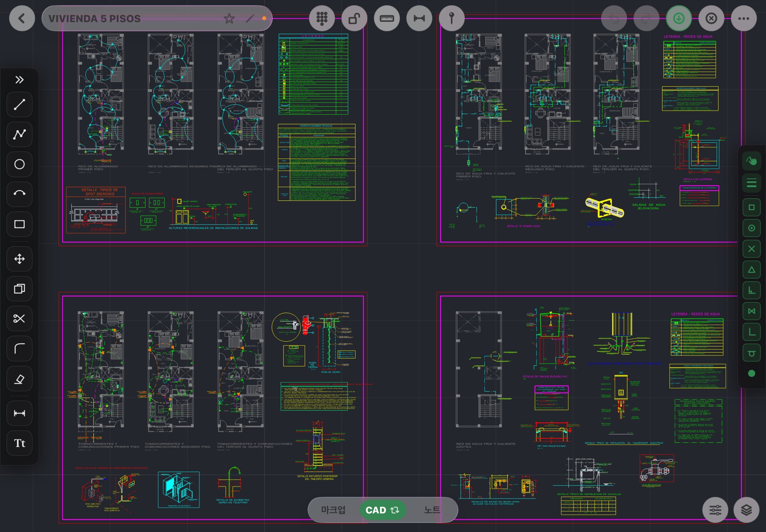This screenshot has width=766, height=532.
Task: Select the Copy tool
Action: coord(20,289)
